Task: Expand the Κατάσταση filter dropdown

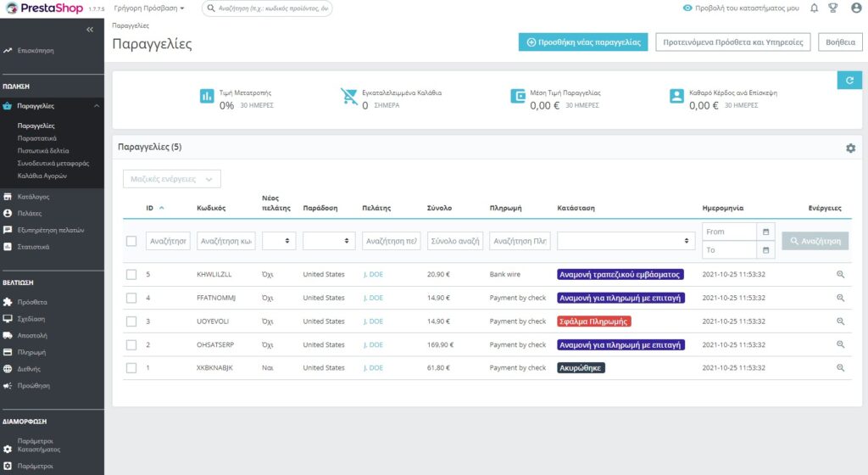Action: [626, 242]
